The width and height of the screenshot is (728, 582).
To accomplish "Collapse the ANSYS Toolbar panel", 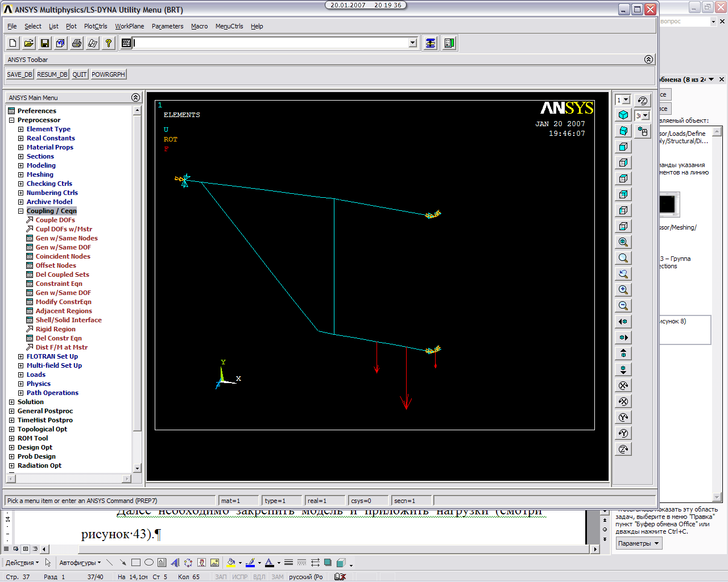I will 648,59.
